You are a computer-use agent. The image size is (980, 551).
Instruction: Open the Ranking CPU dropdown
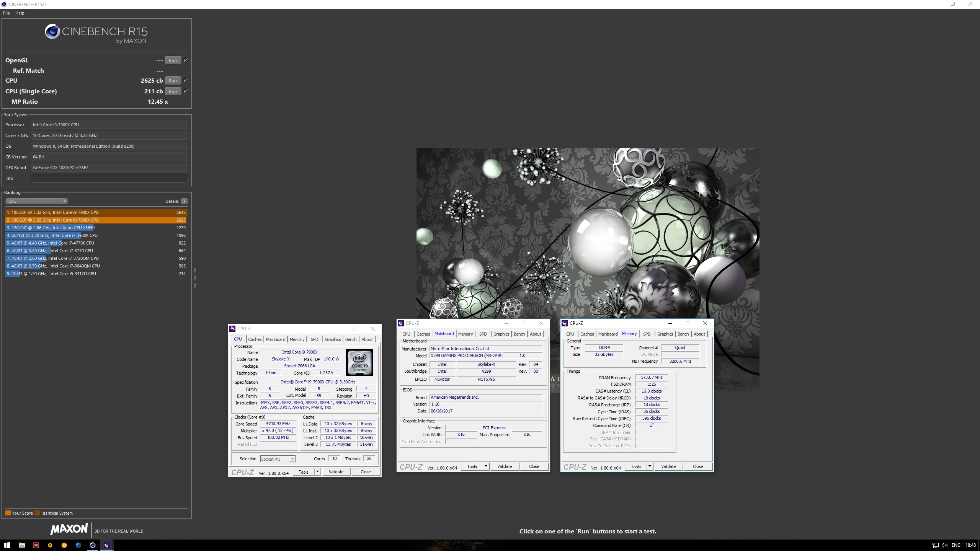pos(37,201)
